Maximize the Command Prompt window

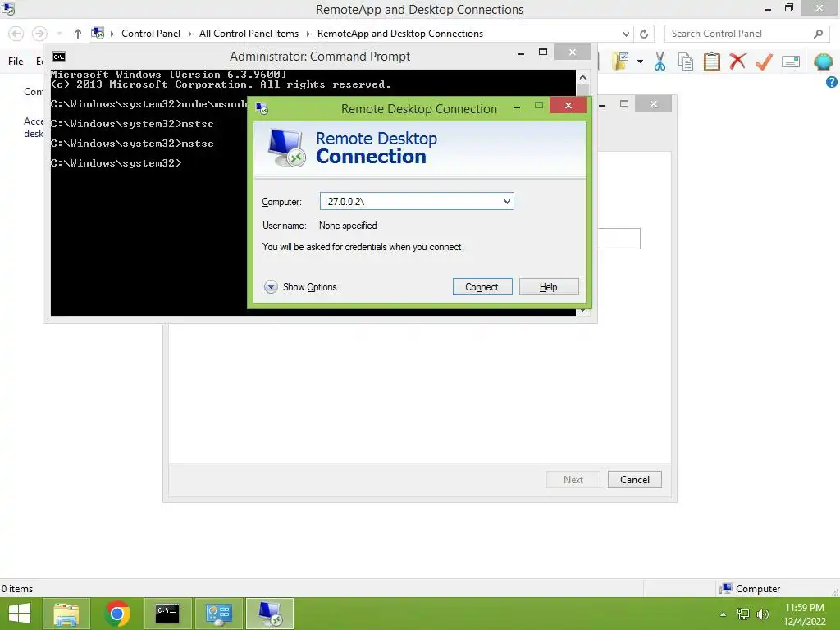pyautogui.click(x=543, y=52)
